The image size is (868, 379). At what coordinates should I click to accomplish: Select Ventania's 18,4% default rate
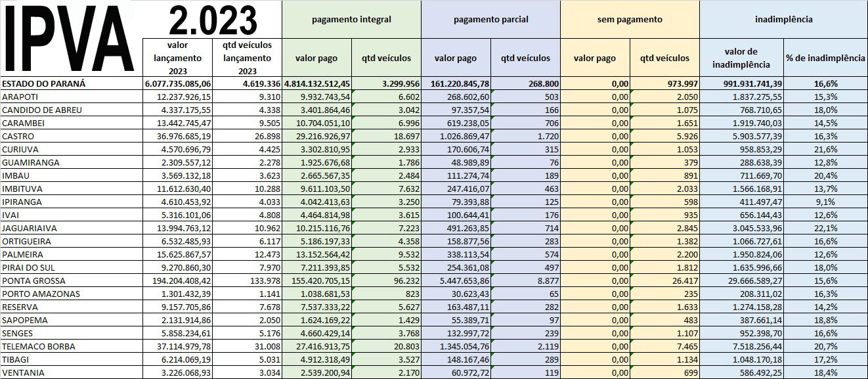[x=825, y=372]
